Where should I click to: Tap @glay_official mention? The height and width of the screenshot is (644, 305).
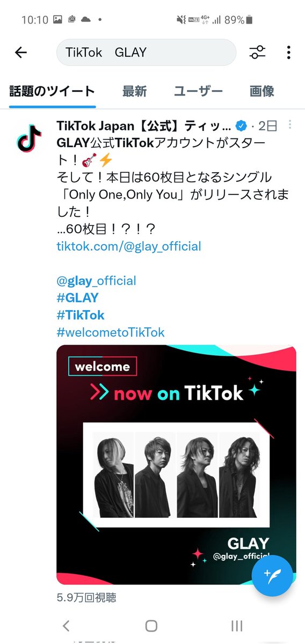[96, 281]
